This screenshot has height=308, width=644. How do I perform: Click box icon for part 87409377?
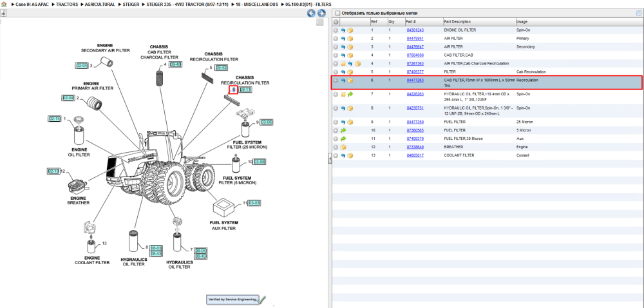click(x=350, y=72)
